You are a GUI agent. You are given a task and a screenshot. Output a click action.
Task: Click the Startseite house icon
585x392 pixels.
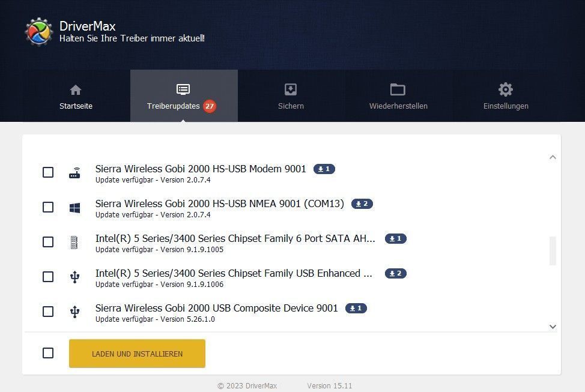76,90
